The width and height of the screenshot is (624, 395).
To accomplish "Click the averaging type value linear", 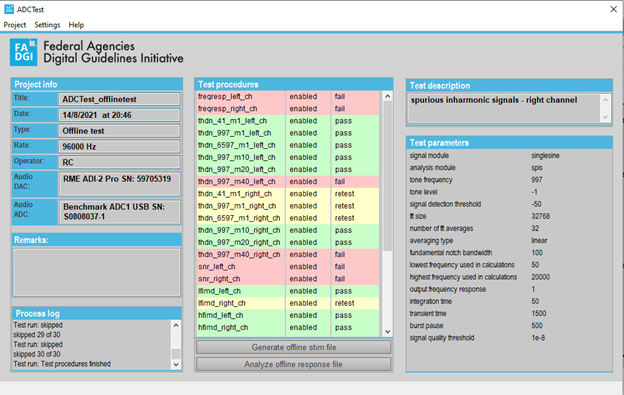I will 539,241.
